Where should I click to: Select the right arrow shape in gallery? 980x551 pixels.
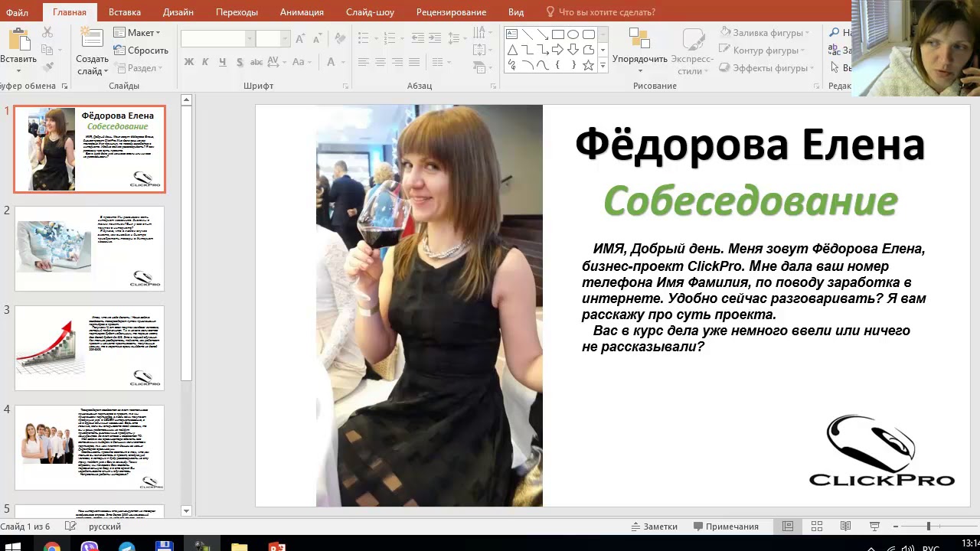pos(557,50)
